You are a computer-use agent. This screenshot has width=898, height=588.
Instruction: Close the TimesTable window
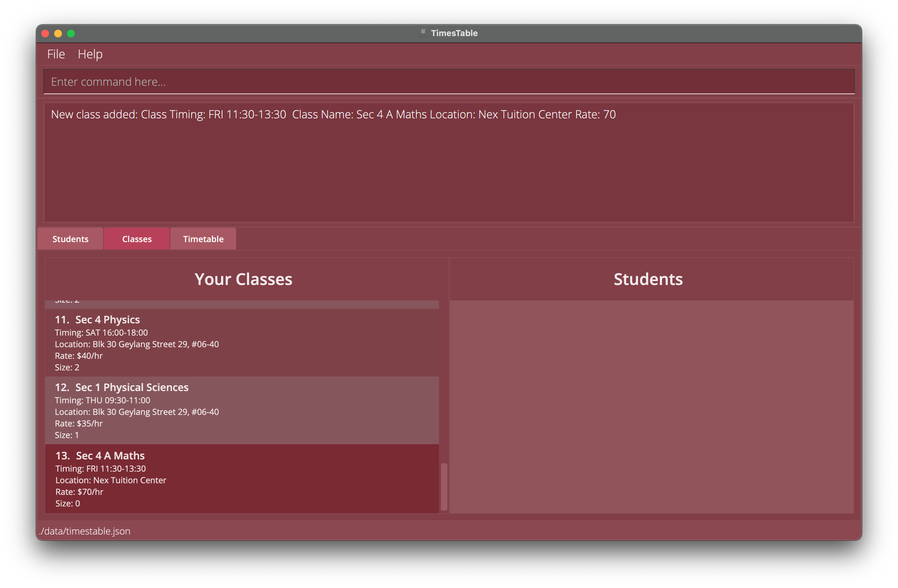(45, 33)
